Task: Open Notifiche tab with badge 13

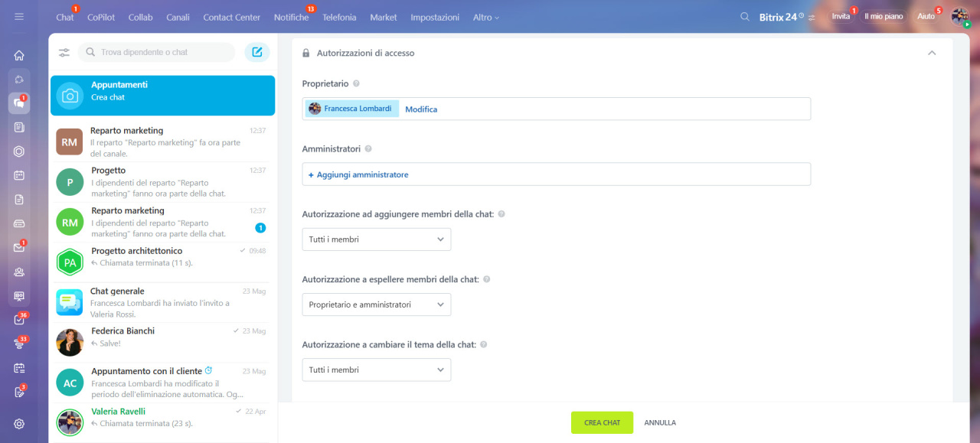Action: tap(292, 17)
